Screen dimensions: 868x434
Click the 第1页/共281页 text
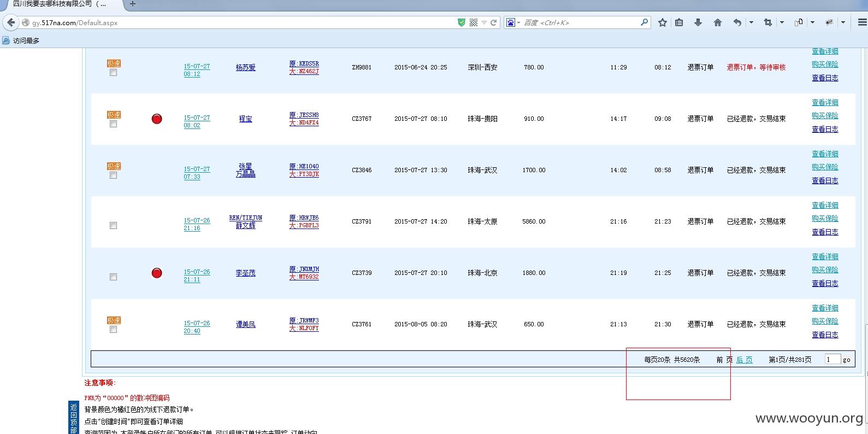[x=790, y=359]
